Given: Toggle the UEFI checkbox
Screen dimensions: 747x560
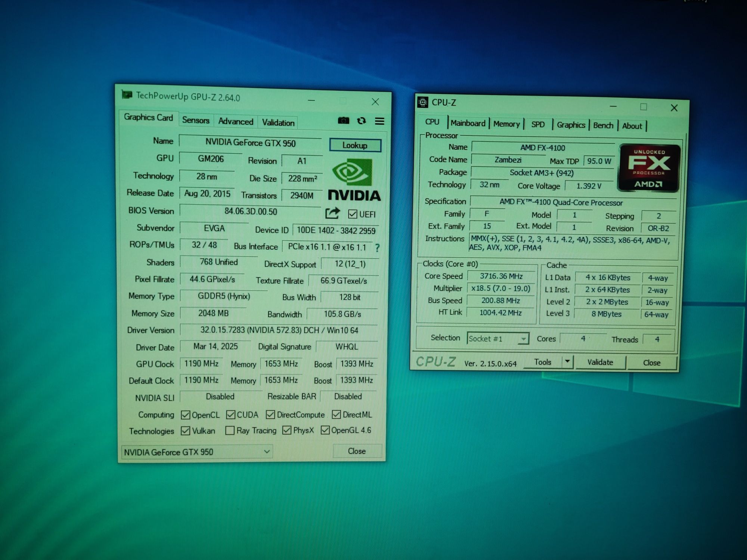Looking at the screenshot, I should click(x=352, y=214).
